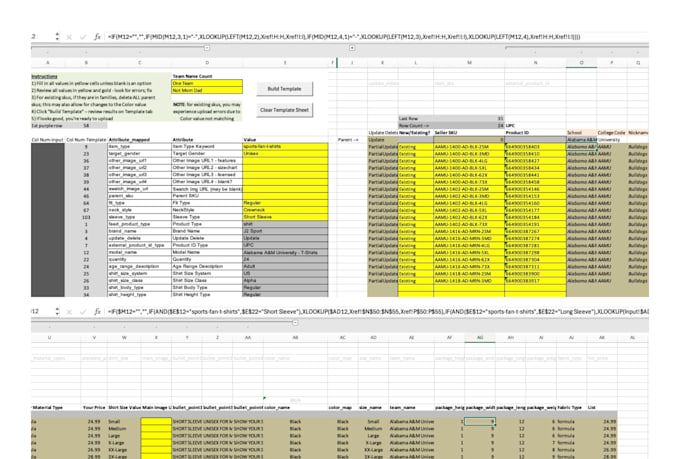680x459 pixels.
Task: Select the yellow Main Image cell in the Small row
Action: [156, 421]
